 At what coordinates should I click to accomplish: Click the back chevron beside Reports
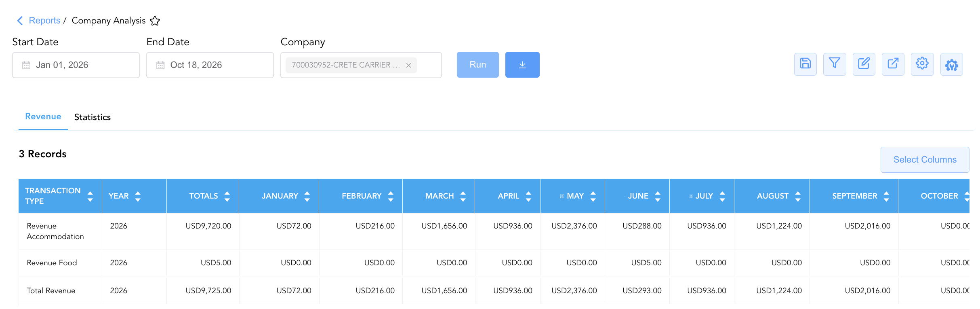[x=20, y=21]
